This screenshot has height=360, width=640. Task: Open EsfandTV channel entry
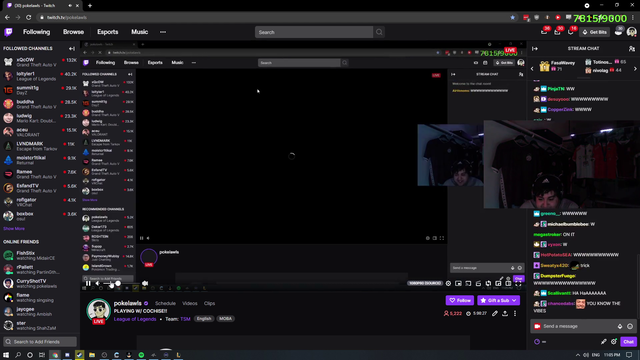click(40, 188)
